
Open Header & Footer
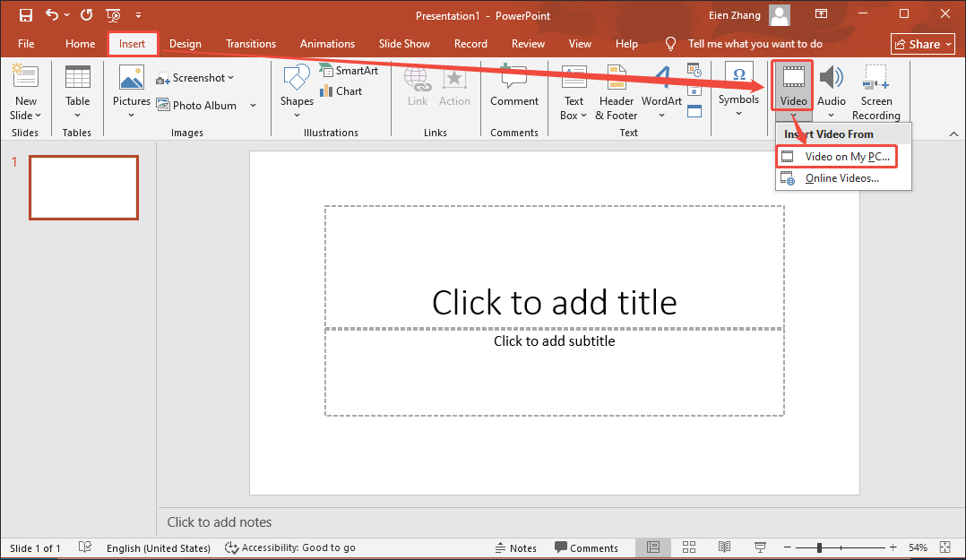click(x=617, y=92)
